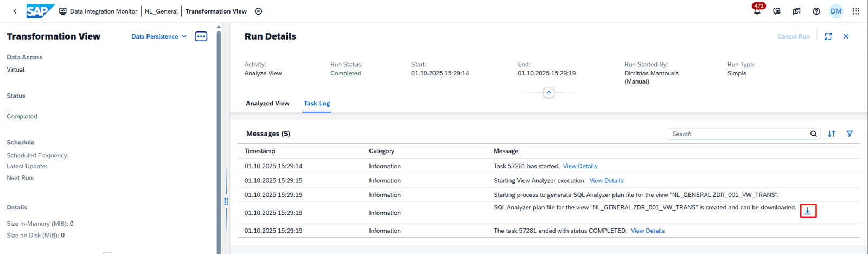Screen dimensions: 868x254
Task: View Details for task ended COMPLETED
Action: pyautogui.click(x=647, y=231)
